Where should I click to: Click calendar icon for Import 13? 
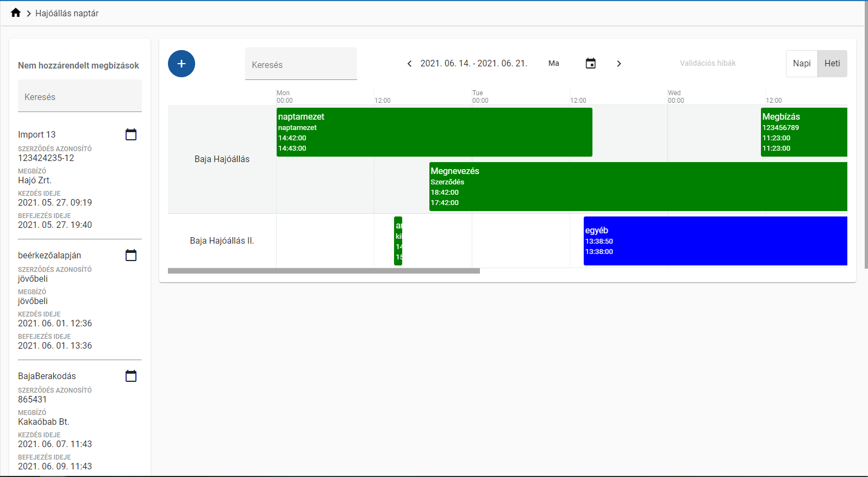tap(131, 134)
